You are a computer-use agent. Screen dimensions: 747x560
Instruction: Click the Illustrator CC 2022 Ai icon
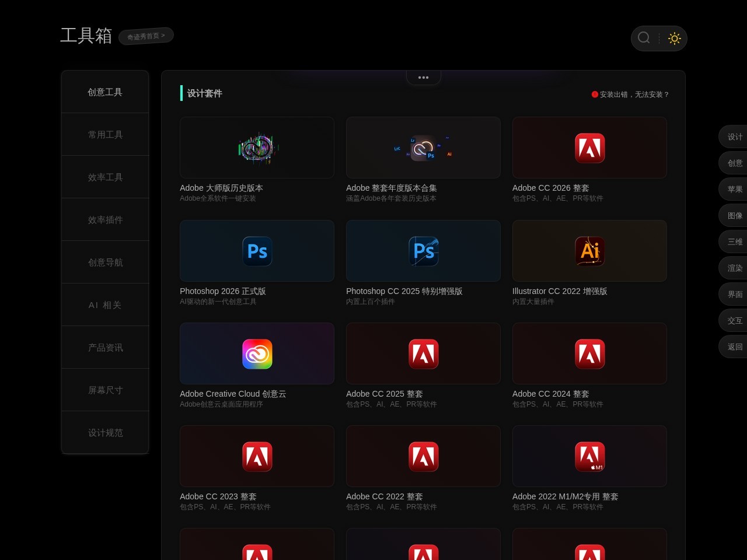(x=590, y=251)
